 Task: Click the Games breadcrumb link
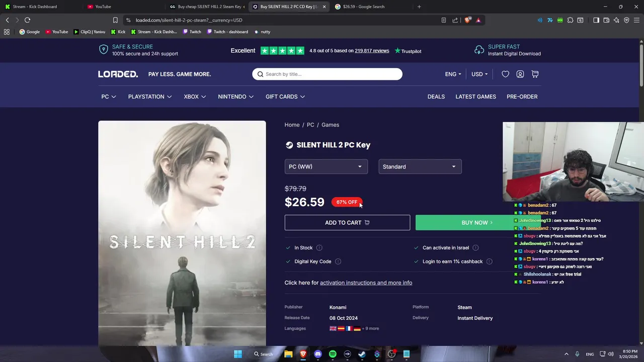(330, 125)
